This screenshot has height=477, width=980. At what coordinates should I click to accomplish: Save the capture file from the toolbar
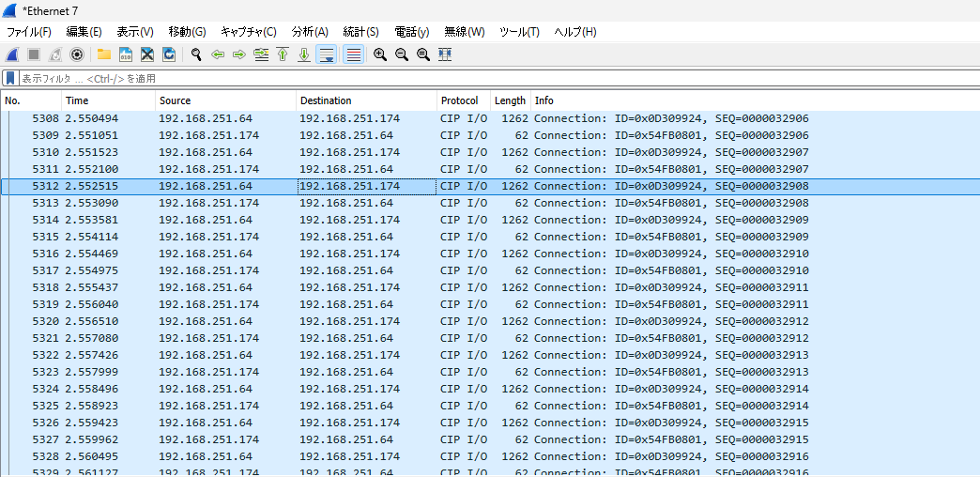point(125,54)
